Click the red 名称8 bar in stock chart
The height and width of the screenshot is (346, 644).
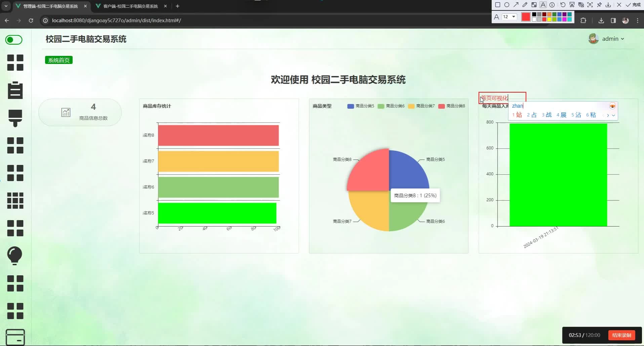pos(218,135)
